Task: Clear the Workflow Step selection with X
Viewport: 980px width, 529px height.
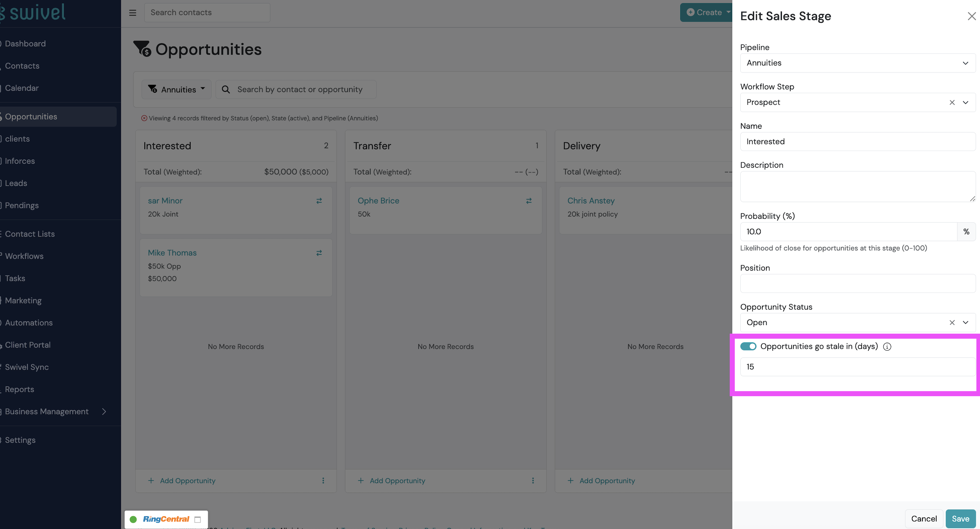Action: coord(952,102)
